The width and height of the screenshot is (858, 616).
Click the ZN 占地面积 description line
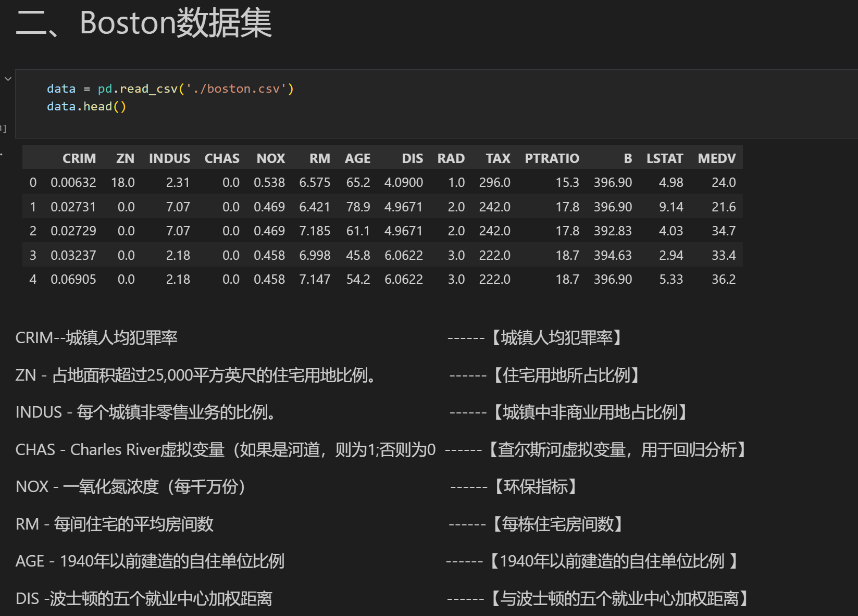pos(195,375)
